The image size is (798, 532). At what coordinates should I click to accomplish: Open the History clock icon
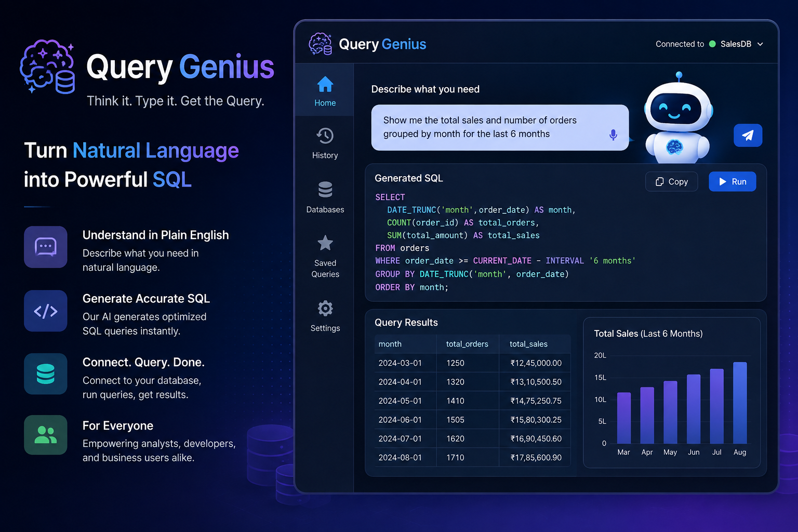click(325, 136)
